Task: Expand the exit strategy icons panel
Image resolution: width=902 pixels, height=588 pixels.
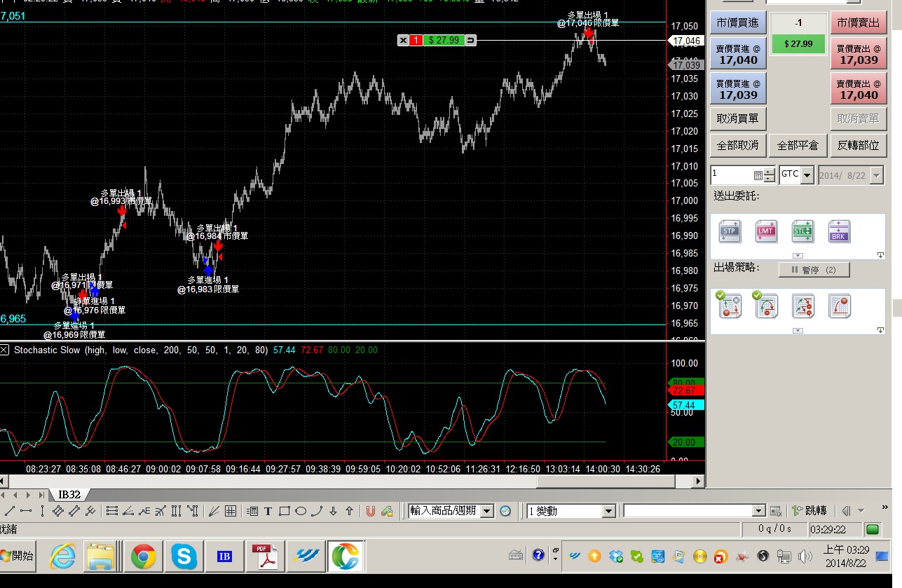Action: (x=798, y=330)
